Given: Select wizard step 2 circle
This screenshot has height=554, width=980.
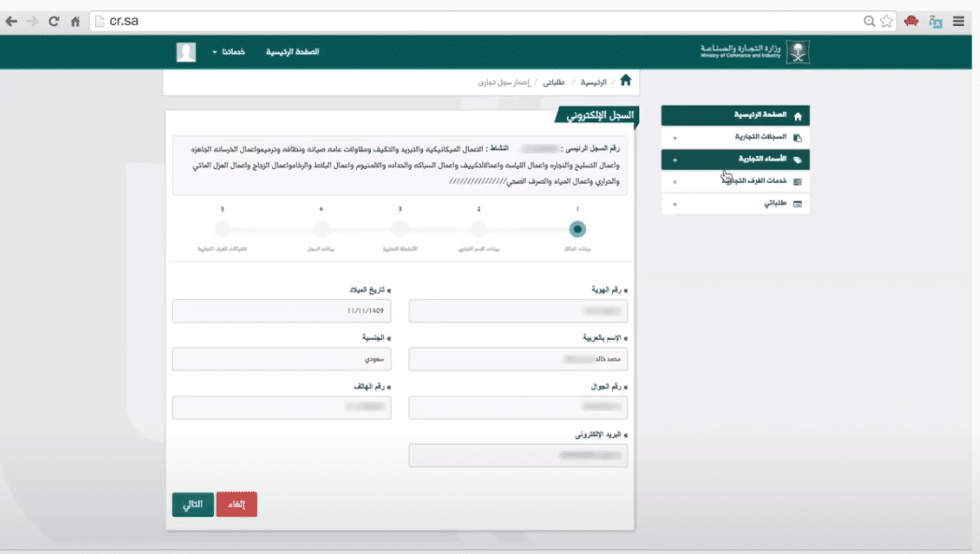Looking at the screenshot, I should [x=478, y=230].
